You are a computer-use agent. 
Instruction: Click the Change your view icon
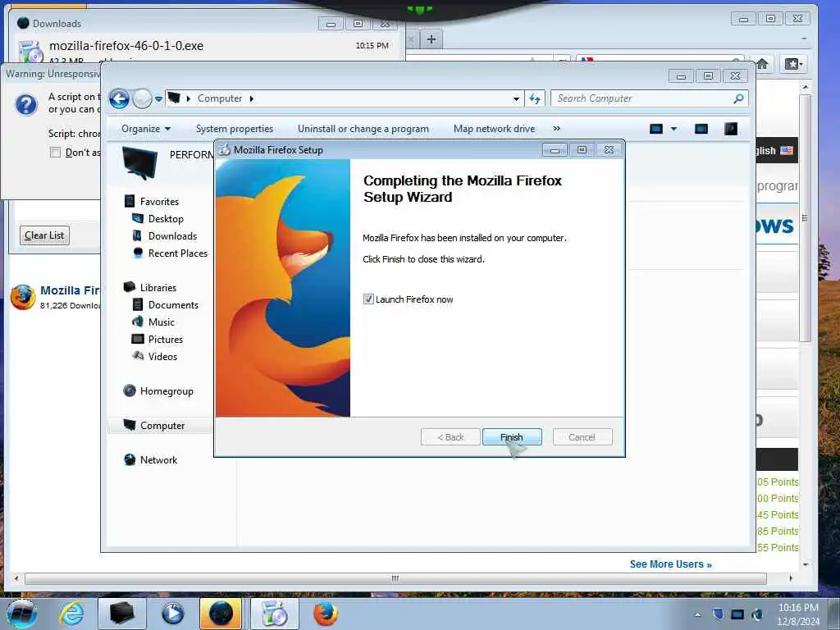(x=656, y=129)
